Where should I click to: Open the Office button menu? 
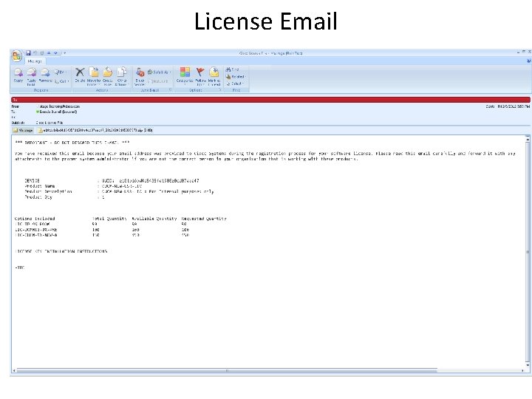click(x=16, y=56)
